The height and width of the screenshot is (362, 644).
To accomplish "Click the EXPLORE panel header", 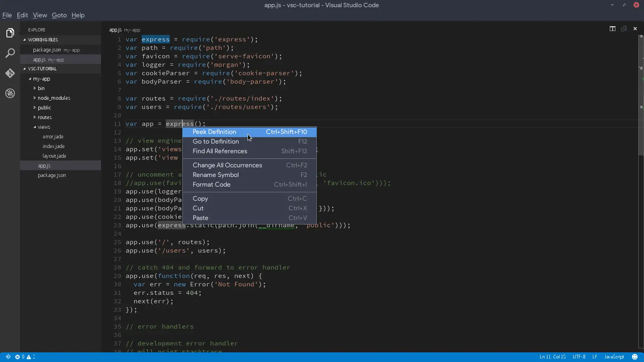I will pos(37,30).
